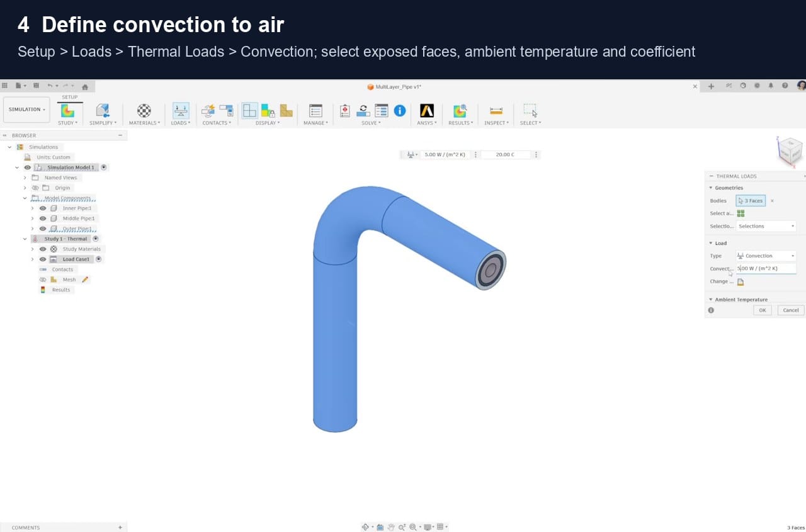
Task: Click the view cube navigator
Action: pyautogui.click(x=790, y=151)
